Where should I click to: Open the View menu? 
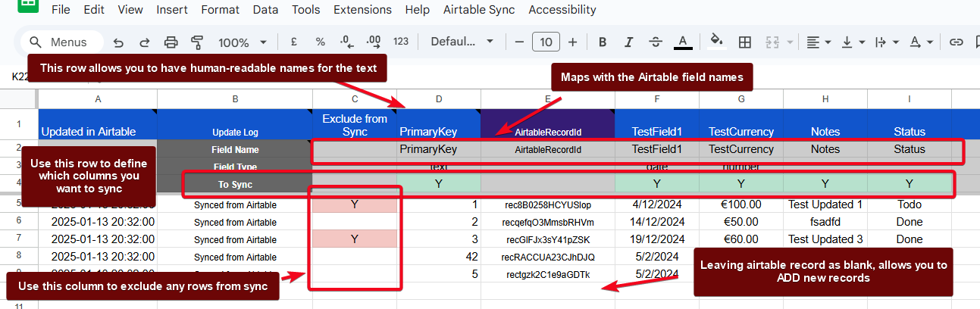[x=130, y=10]
